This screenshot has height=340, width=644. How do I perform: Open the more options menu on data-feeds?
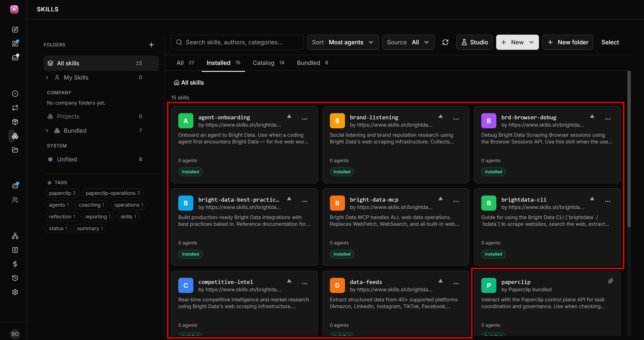pos(456,284)
